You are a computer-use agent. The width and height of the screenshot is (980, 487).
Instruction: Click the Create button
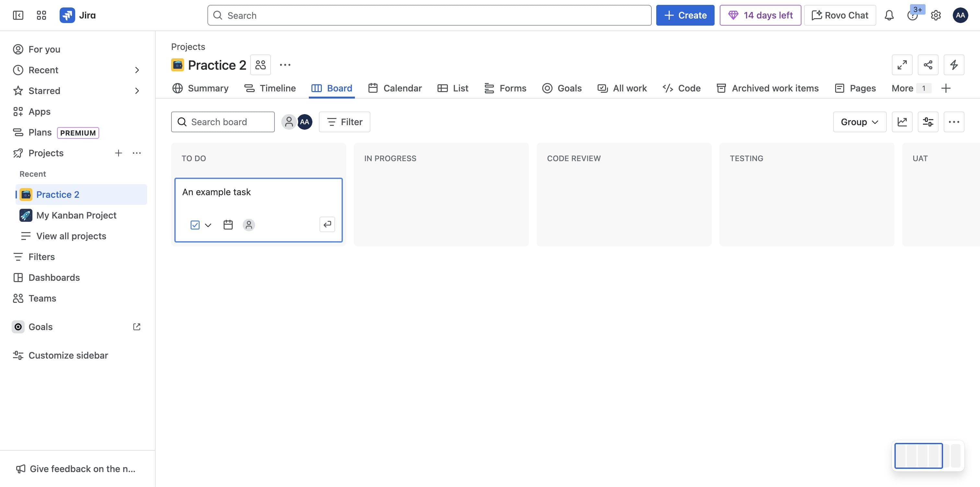click(685, 15)
